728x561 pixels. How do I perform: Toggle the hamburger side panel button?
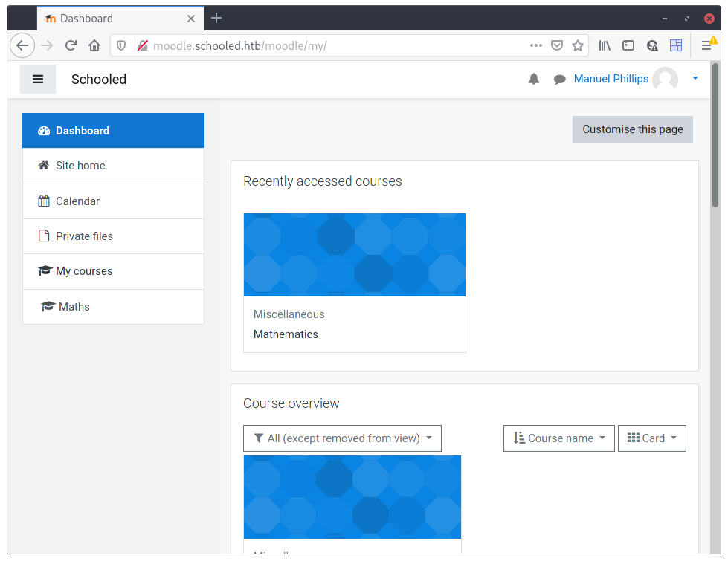pos(38,80)
